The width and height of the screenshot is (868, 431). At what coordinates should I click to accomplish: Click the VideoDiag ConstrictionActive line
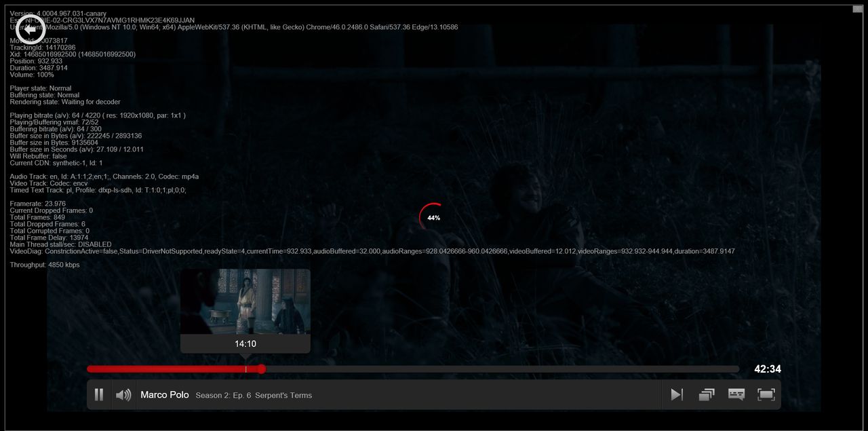(372, 251)
